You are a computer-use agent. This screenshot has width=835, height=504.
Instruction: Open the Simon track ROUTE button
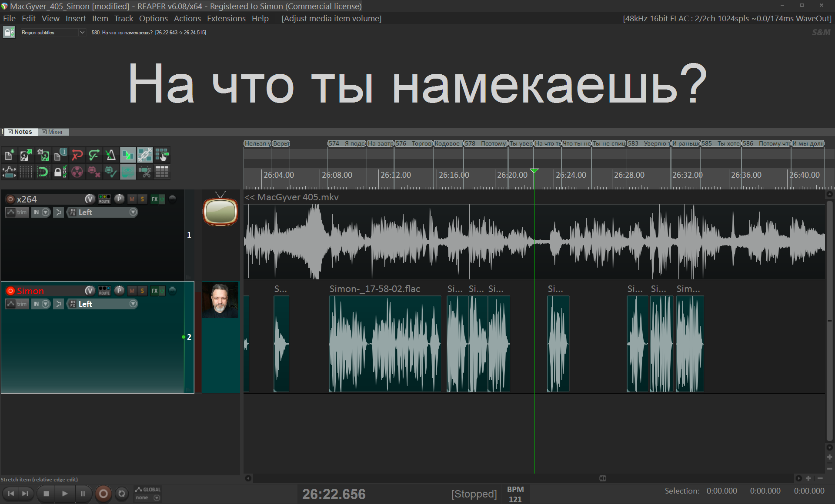pyautogui.click(x=104, y=291)
